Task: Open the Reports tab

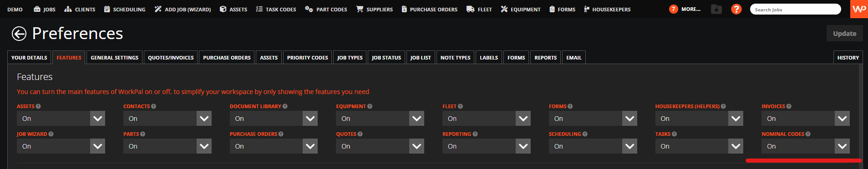Action: point(546,58)
